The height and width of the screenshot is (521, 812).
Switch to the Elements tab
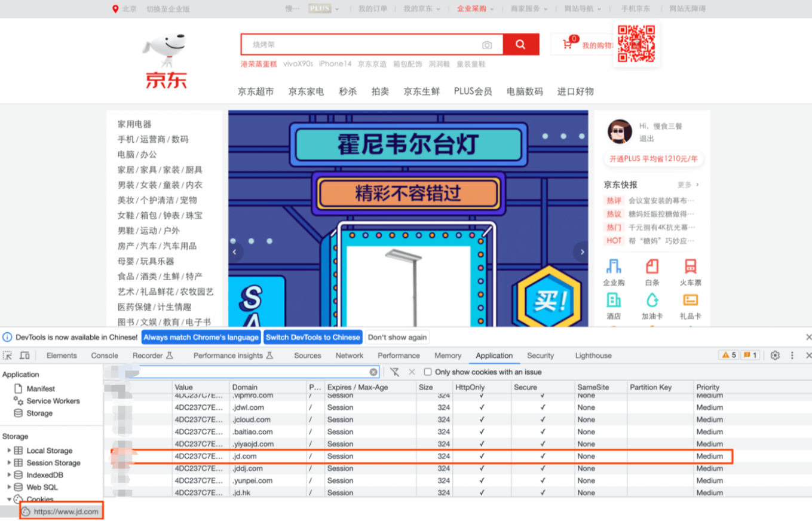pos(62,355)
